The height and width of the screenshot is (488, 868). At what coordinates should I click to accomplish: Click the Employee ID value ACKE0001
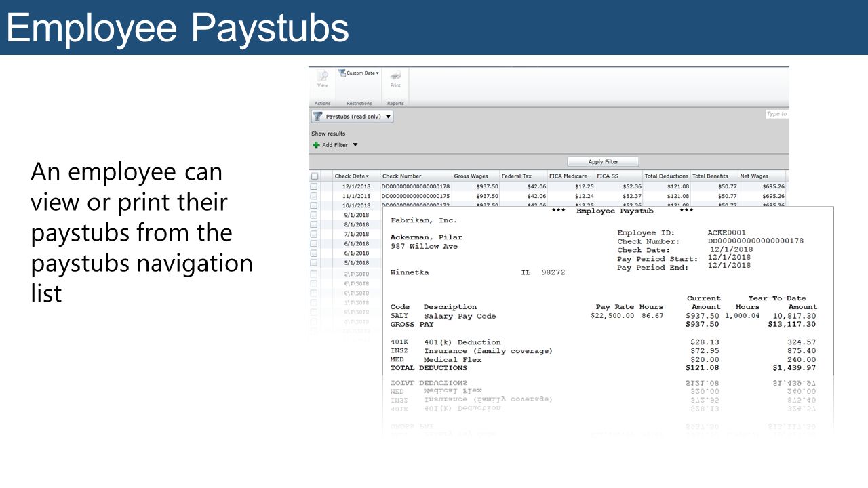click(726, 232)
